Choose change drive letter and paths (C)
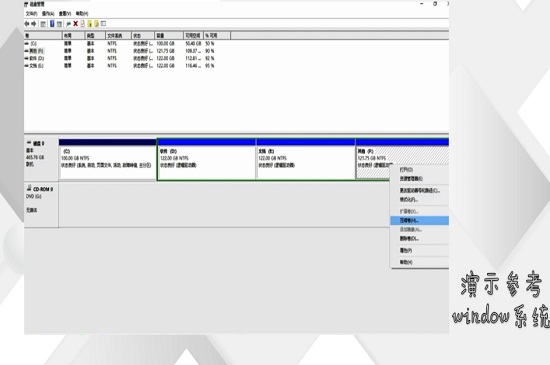This screenshot has height=365, width=550. (420, 191)
